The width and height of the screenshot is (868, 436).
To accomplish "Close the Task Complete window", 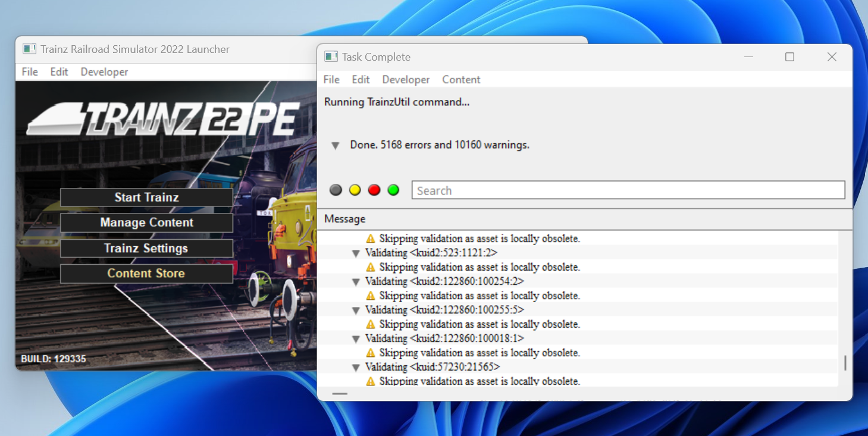I will coord(832,57).
